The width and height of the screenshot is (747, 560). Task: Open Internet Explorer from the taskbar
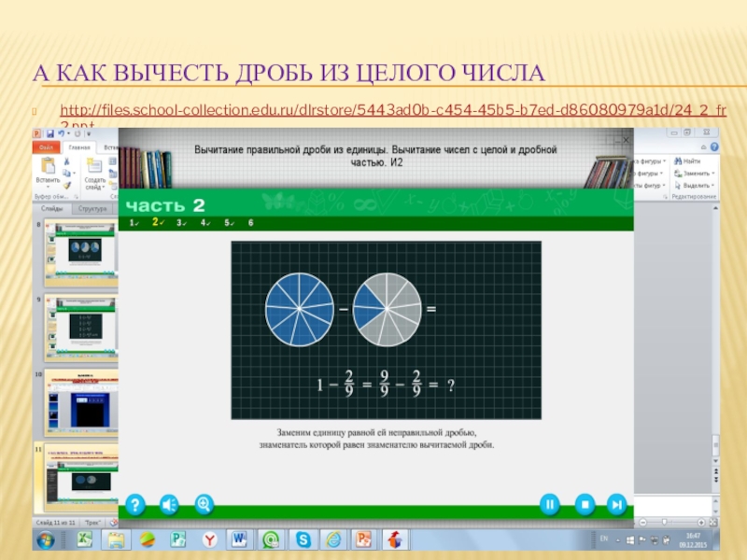tap(333, 539)
